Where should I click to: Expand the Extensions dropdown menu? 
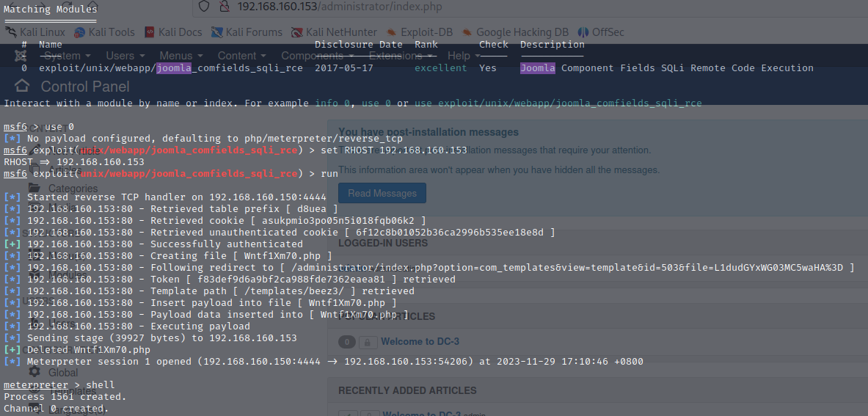tap(401, 56)
